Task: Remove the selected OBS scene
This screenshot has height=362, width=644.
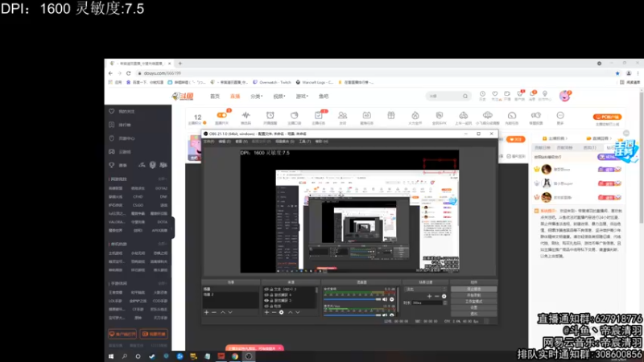Action: click(214, 312)
